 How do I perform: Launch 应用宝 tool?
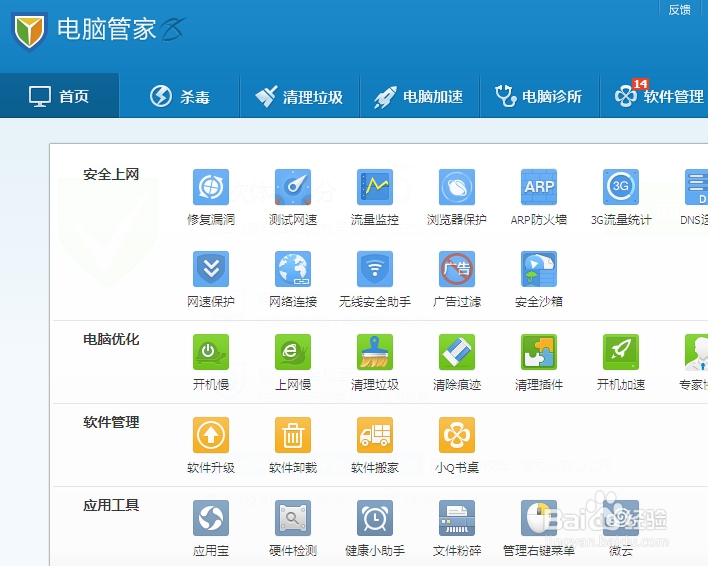[211, 518]
